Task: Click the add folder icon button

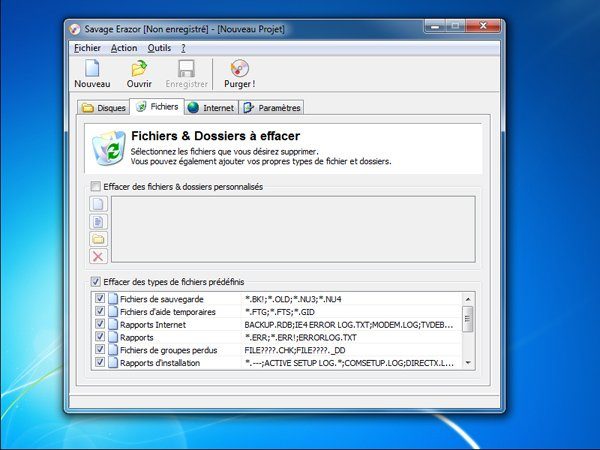Action: [98, 239]
